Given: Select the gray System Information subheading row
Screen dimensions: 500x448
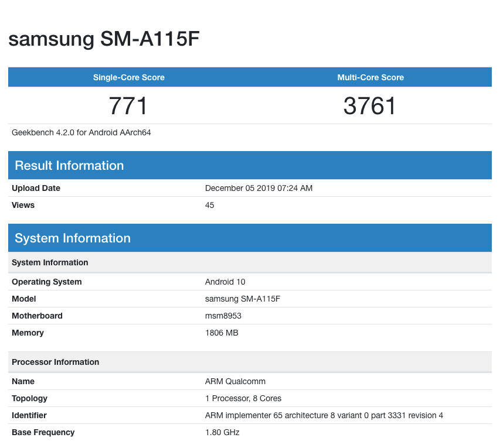Looking at the screenshot, I should (250, 262).
